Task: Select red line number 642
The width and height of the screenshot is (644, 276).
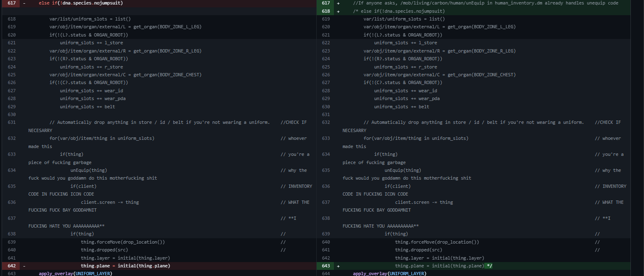Action: point(11,266)
